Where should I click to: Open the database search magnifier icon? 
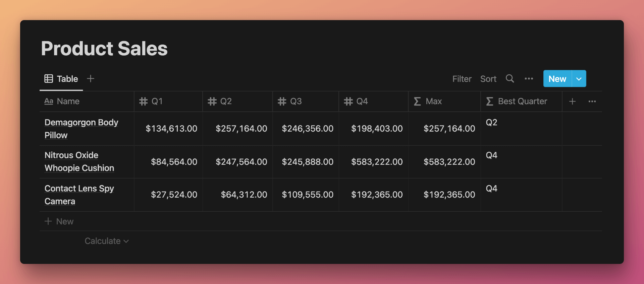click(510, 79)
